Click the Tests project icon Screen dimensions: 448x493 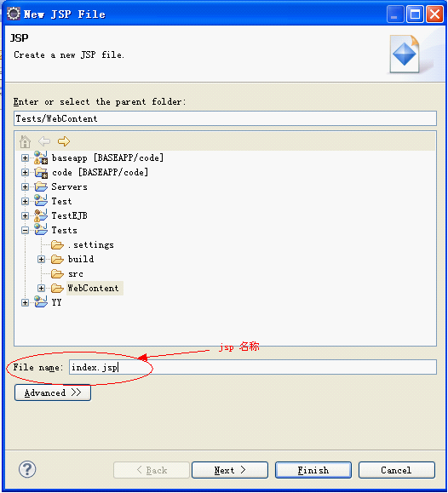coord(41,230)
